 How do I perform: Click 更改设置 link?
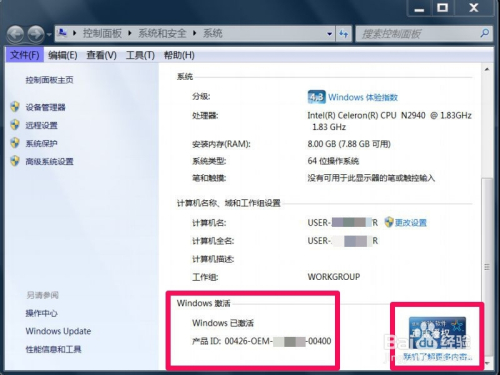tap(411, 223)
